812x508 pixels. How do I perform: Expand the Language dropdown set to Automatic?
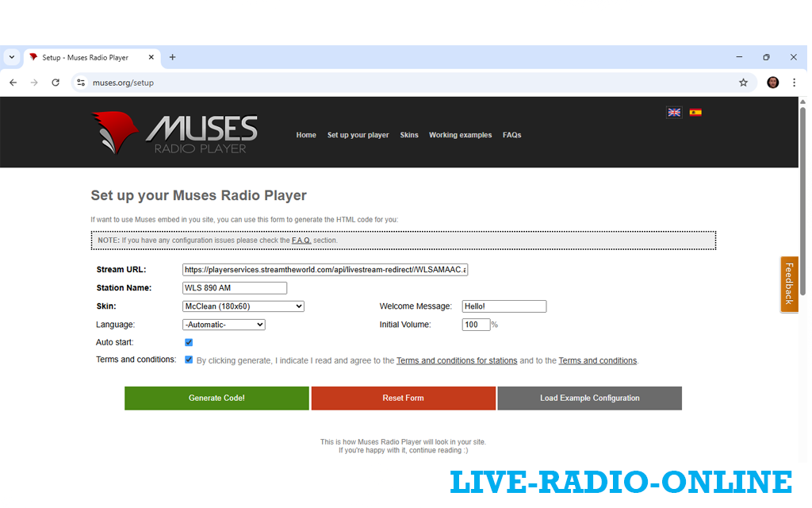(223, 325)
